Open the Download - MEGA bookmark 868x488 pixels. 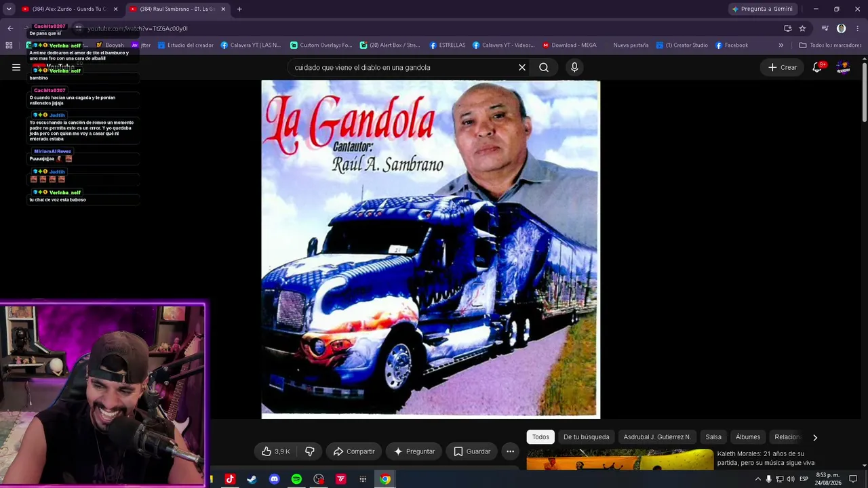(569, 45)
